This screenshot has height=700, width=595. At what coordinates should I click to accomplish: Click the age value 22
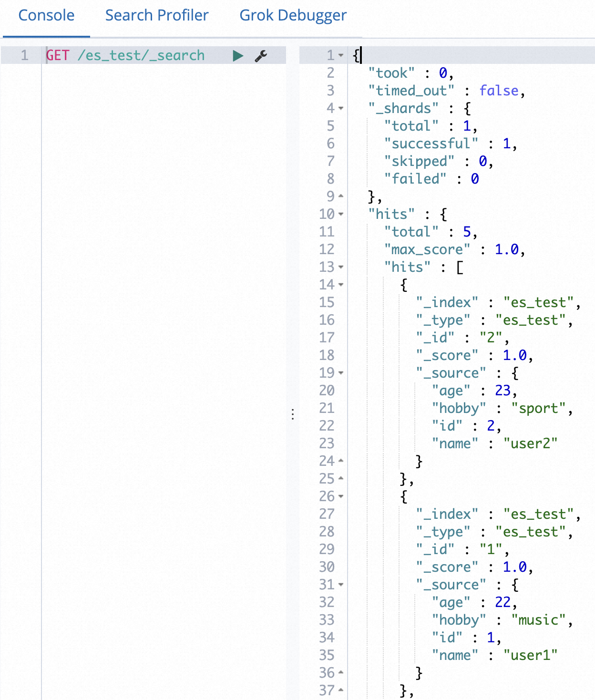click(x=503, y=602)
